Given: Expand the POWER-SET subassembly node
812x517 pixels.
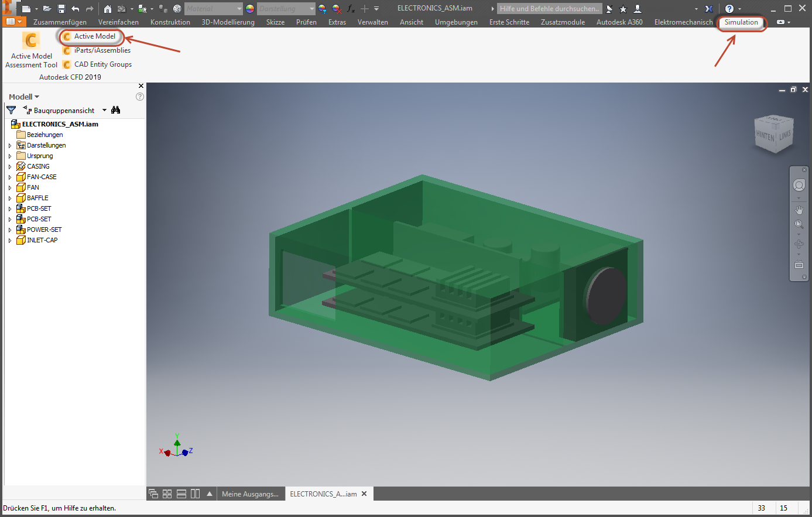Looking at the screenshot, I should pos(10,230).
